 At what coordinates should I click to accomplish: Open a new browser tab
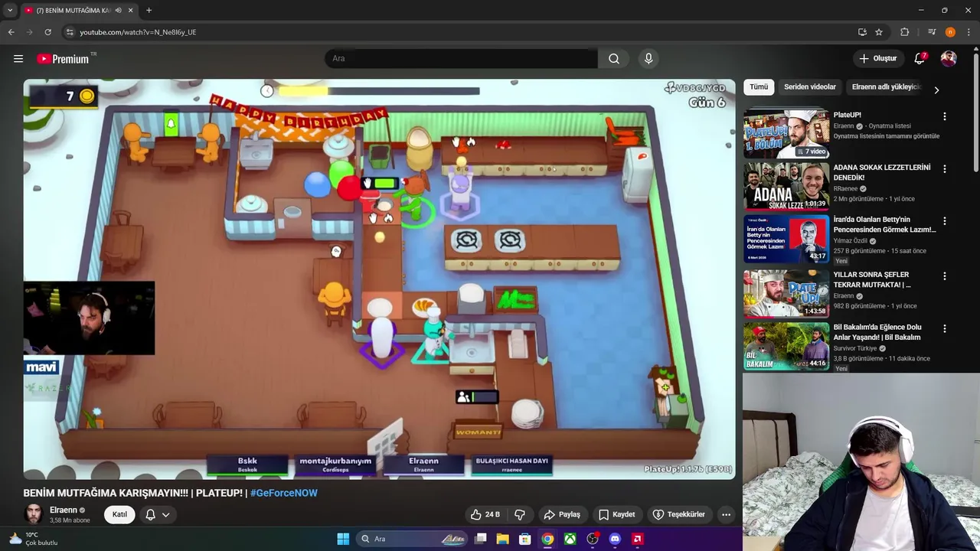(149, 11)
